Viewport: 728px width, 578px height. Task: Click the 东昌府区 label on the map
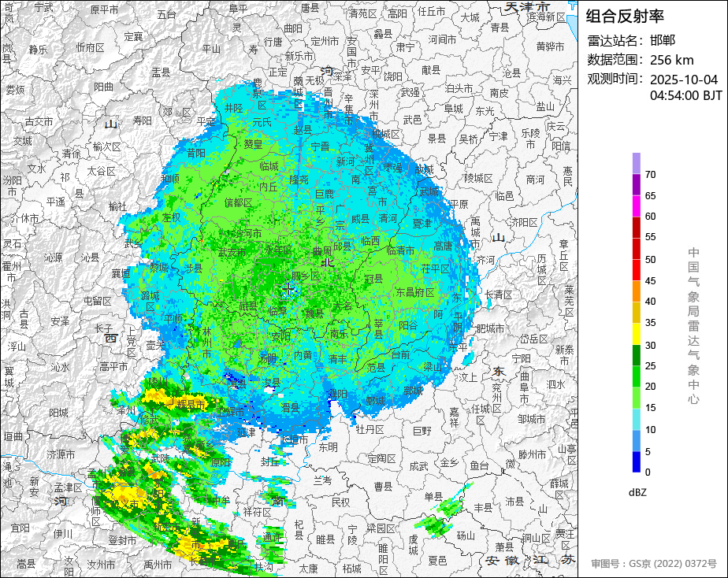click(x=414, y=291)
